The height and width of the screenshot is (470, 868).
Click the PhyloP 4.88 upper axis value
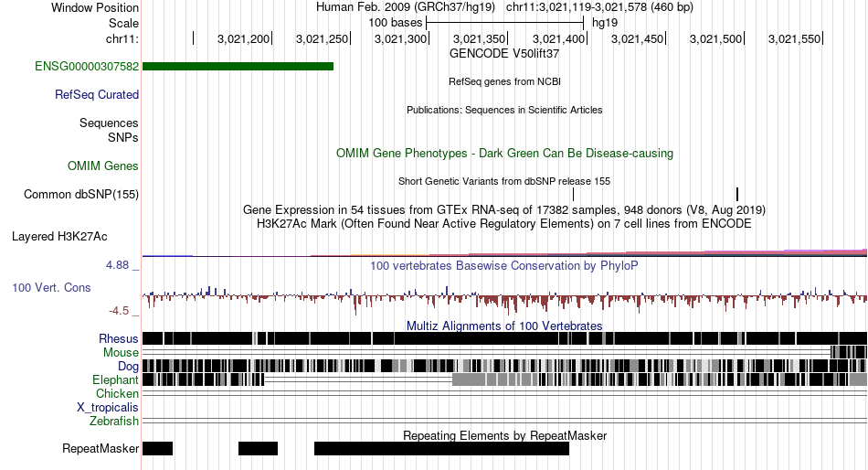point(117,265)
